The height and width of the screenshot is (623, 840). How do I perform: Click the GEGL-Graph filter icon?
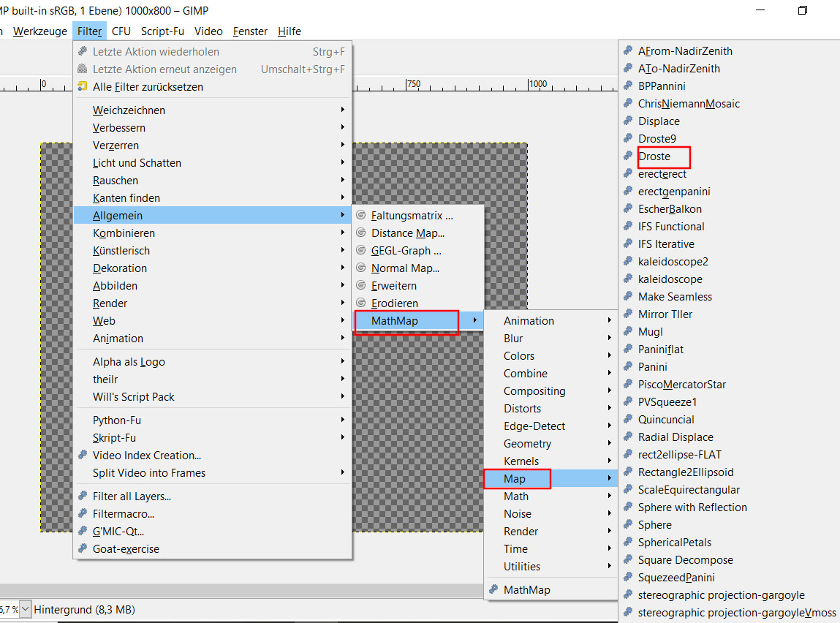(360, 251)
